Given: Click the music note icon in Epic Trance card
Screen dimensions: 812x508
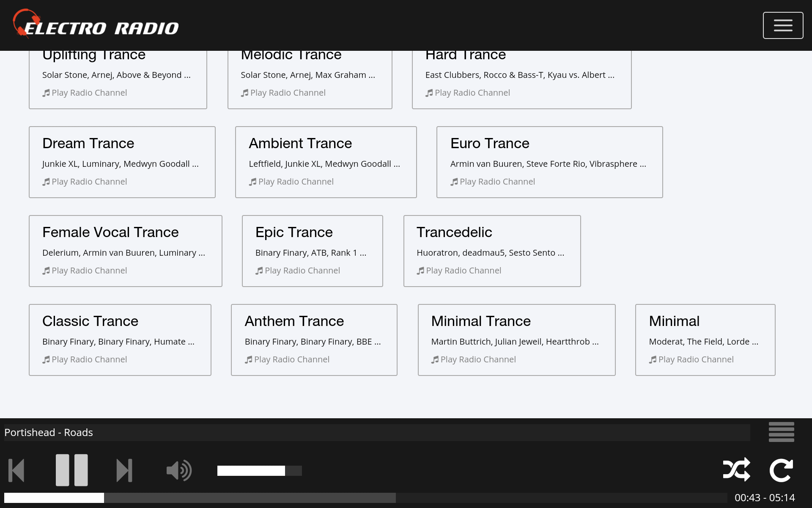Looking at the screenshot, I should (x=259, y=271).
